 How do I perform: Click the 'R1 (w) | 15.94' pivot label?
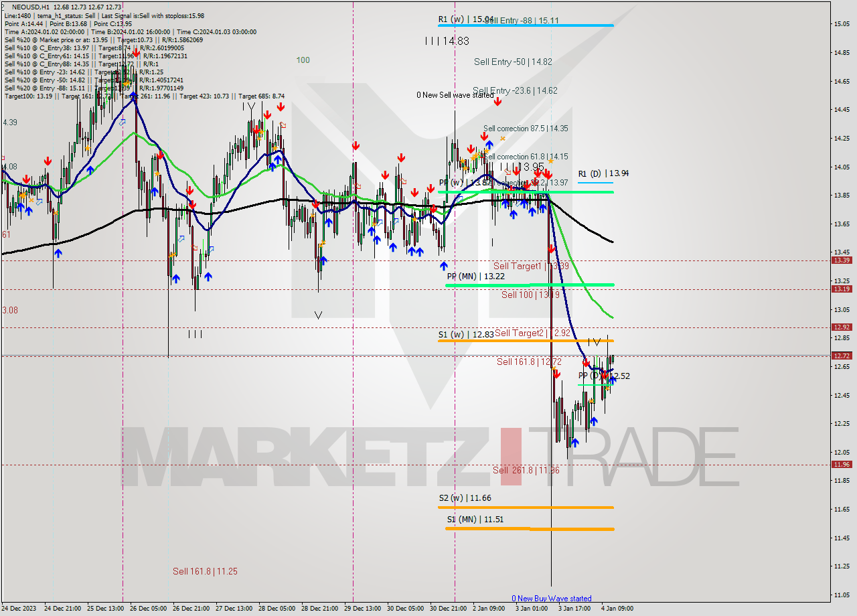(x=466, y=19)
